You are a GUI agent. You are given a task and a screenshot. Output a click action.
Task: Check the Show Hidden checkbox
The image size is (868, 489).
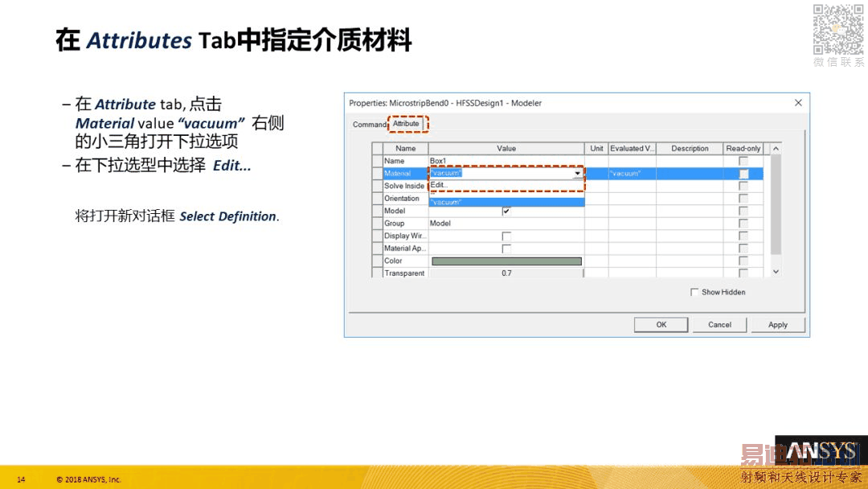(694, 292)
